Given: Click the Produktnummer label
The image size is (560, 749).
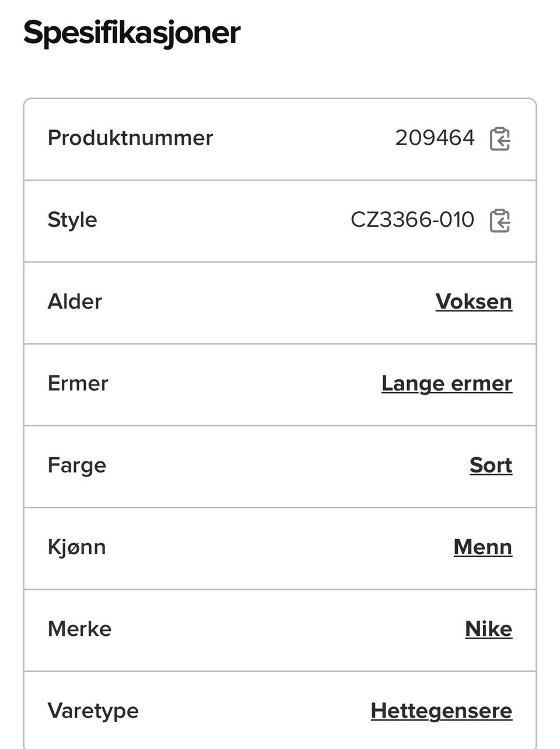Looking at the screenshot, I should (130, 138).
